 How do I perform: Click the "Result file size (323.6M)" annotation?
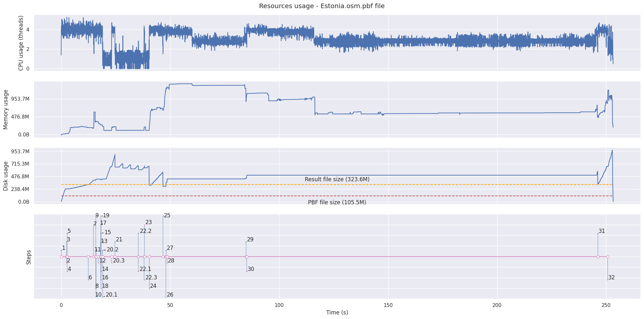coord(337,180)
